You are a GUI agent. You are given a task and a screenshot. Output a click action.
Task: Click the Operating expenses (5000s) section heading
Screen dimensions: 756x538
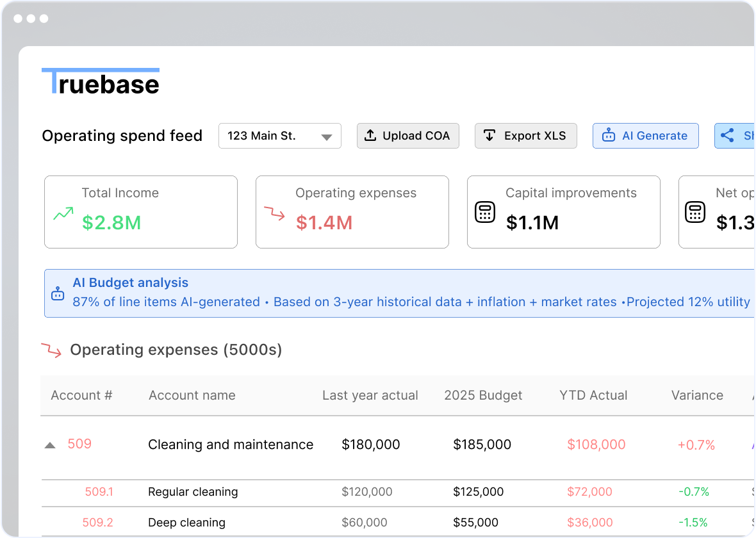[176, 350]
